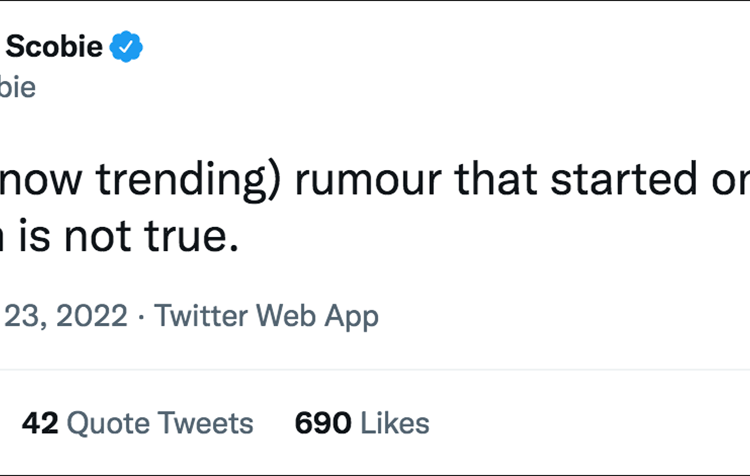The image size is (750, 476).
Task: Click the word that in the tweet
Action: [496, 179]
